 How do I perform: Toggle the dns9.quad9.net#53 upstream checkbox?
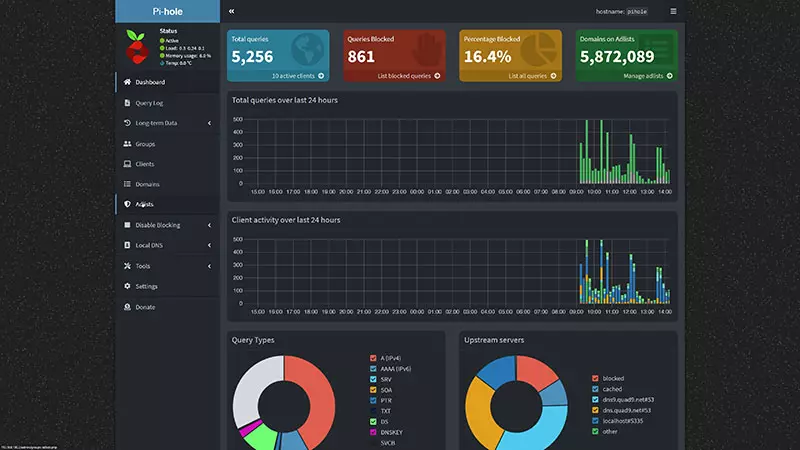point(595,399)
